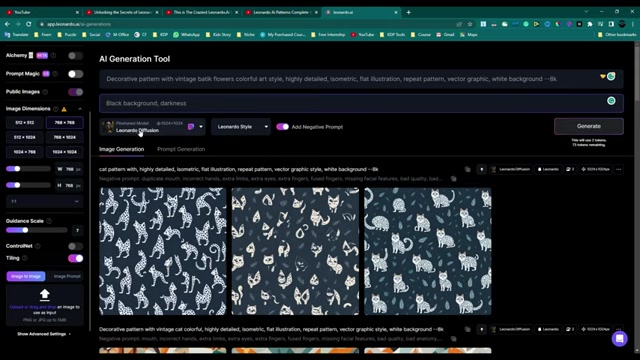Turn off Add Negative Prompt toggle
This screenshot has height=360, width=640.
pyautogui.click(x=282, y=127)
